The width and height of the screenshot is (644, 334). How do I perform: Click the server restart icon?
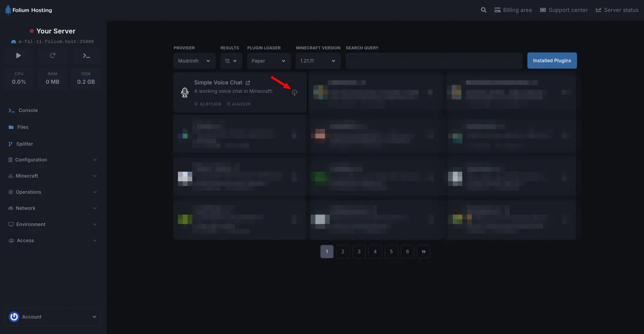tap(52, 56)
